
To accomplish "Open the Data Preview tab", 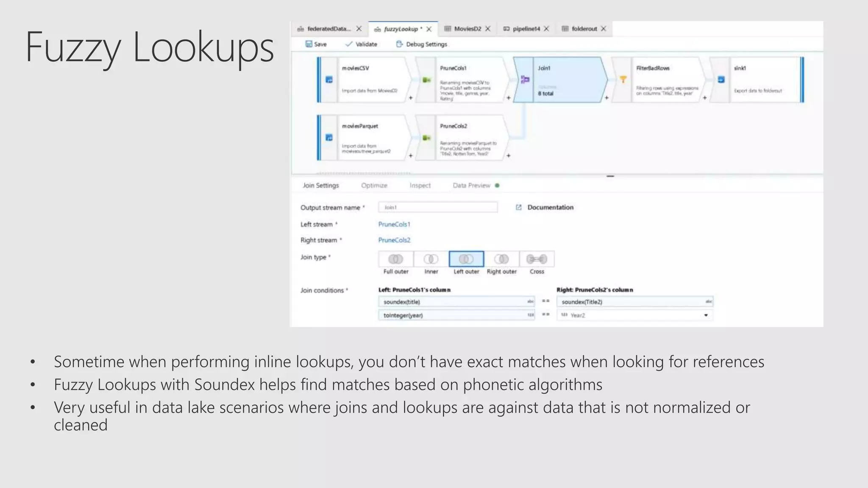I will tap(471, 186).
